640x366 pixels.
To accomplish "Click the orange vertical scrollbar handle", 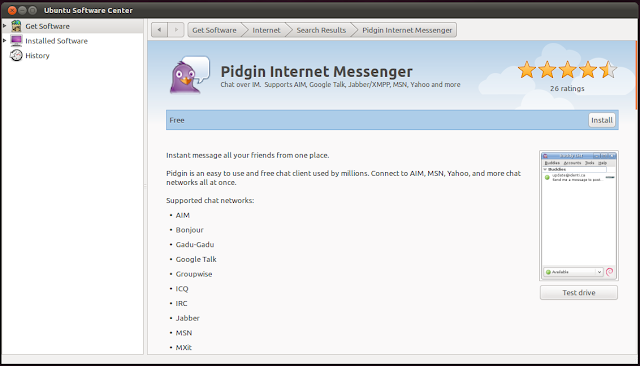I will coord(636,75).
